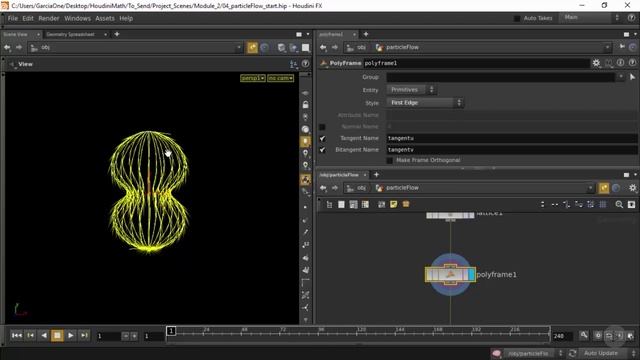Click the key icon beside end frame
The height and width of the screenshot is (360, 640).
tap(584, 335)
